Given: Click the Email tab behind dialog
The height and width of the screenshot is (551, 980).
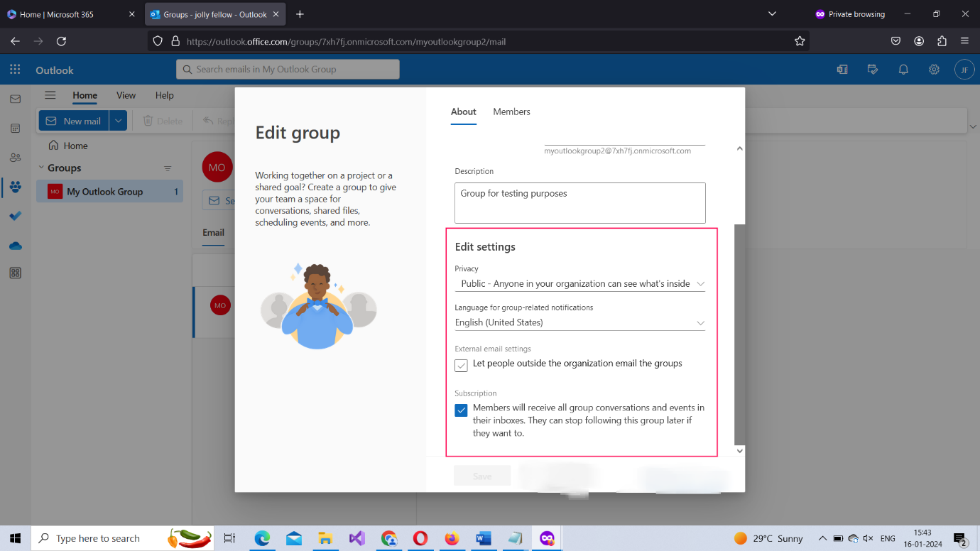Looking at the screenshot, I should tap(213, 233).
